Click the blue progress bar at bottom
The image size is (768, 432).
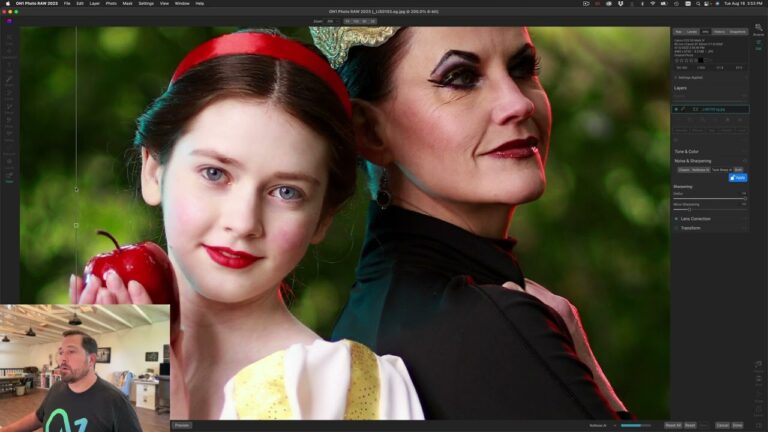(x=636, y=425)
